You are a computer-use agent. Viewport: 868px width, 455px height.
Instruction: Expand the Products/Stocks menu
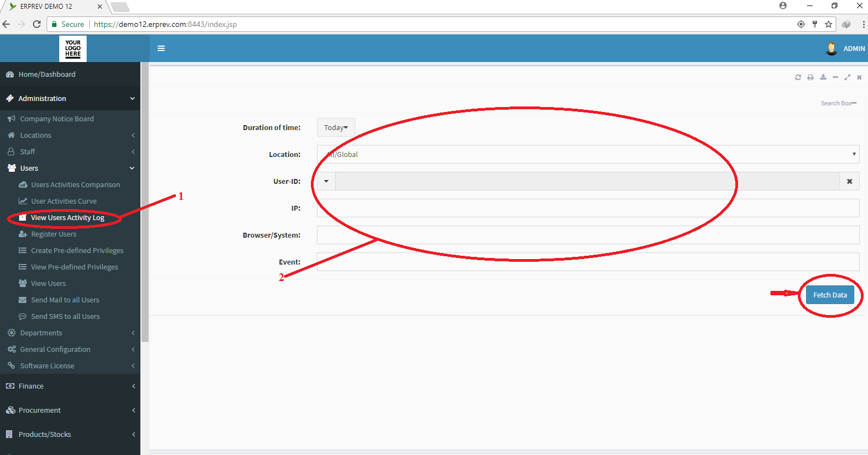pyautogui.click(x=70, y=434)
